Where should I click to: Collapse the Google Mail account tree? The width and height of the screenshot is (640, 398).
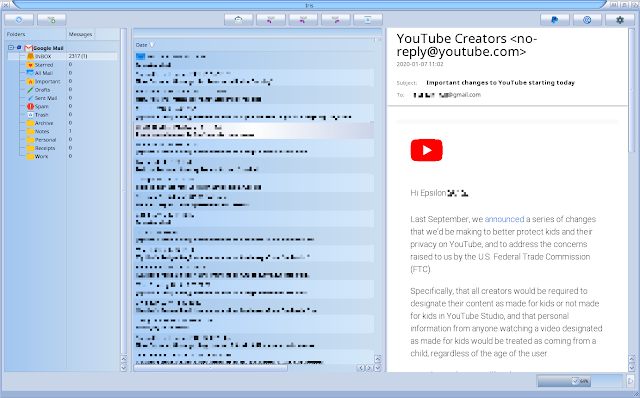point(11,48)
